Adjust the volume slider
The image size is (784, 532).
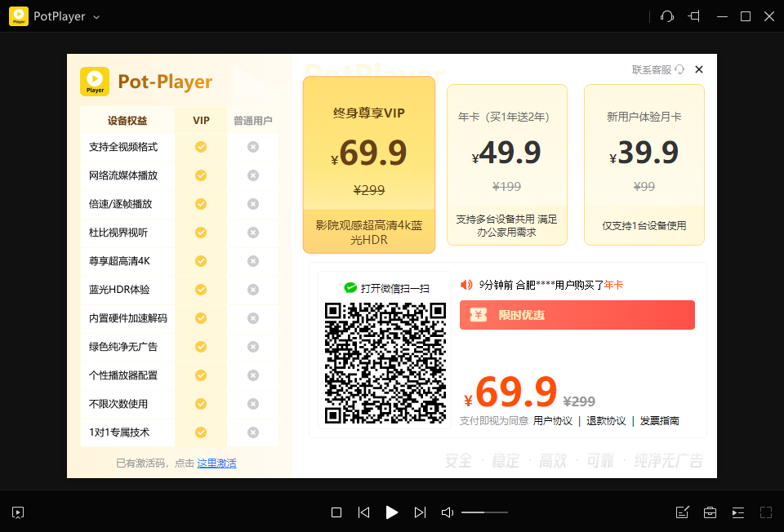pyautogui.click(x=484, y=512)
